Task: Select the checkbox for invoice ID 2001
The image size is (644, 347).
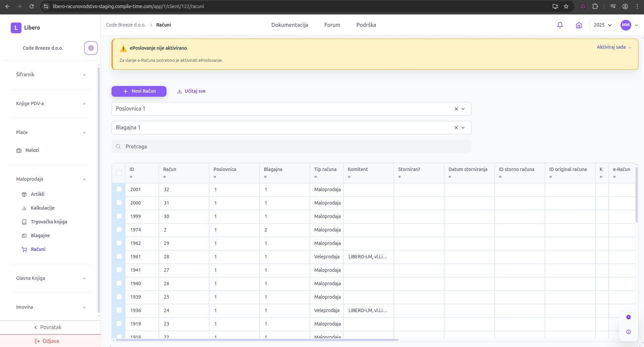Action: [x=119, y=189]
